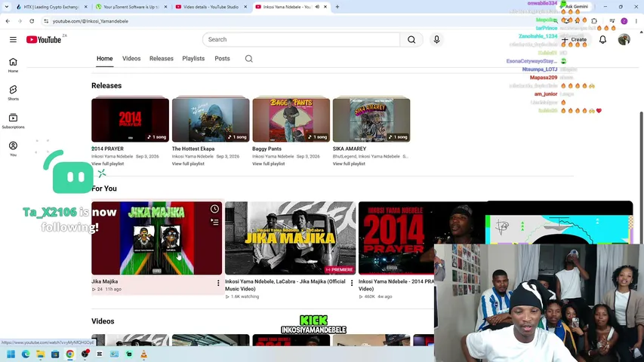Open Chrome three-dot menu
Viewport: 644px width, 362px height.
(636, 21)
